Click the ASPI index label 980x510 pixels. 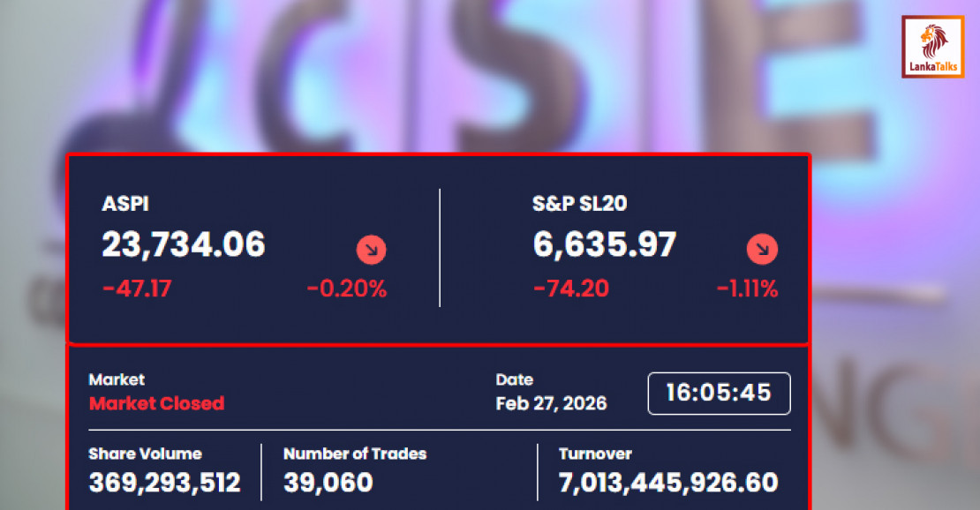[x=125, y=204]
